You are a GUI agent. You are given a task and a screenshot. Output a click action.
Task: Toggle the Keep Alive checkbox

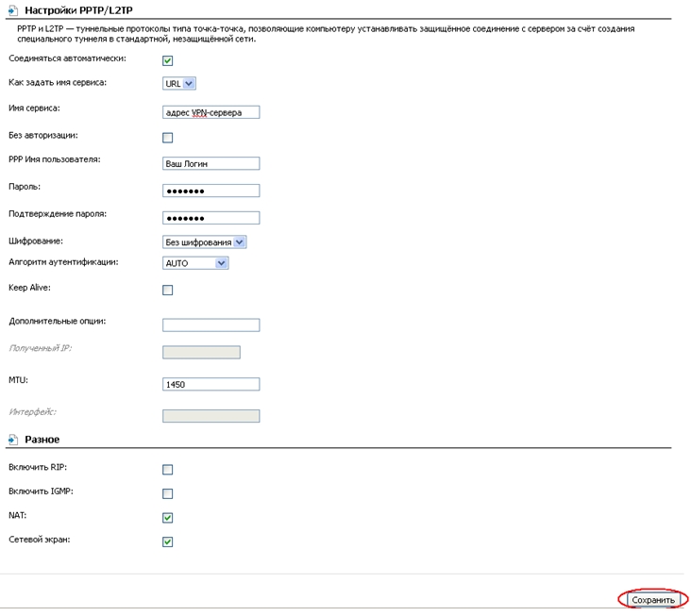point(168,291)
